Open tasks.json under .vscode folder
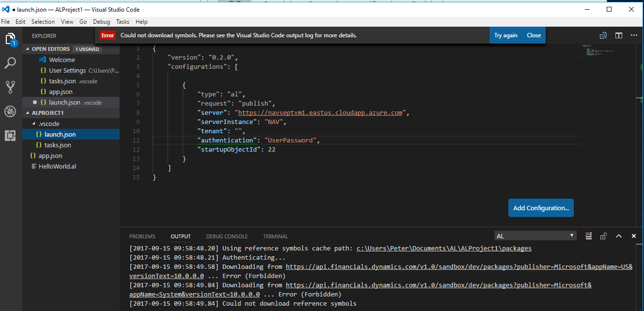The height and width of the screenshot is (311, 644). click(x=71, y=145)
